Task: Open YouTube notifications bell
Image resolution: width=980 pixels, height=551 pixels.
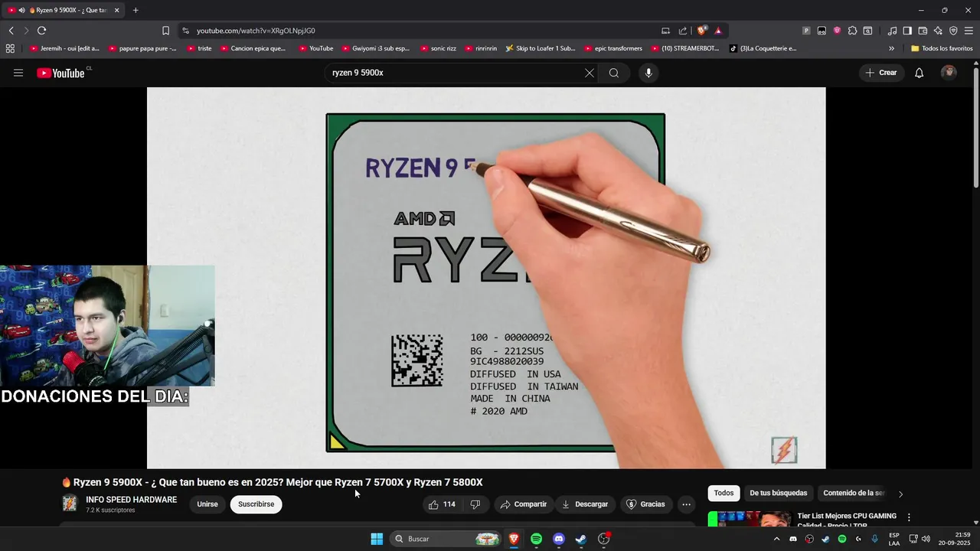Action: point(919,73)
